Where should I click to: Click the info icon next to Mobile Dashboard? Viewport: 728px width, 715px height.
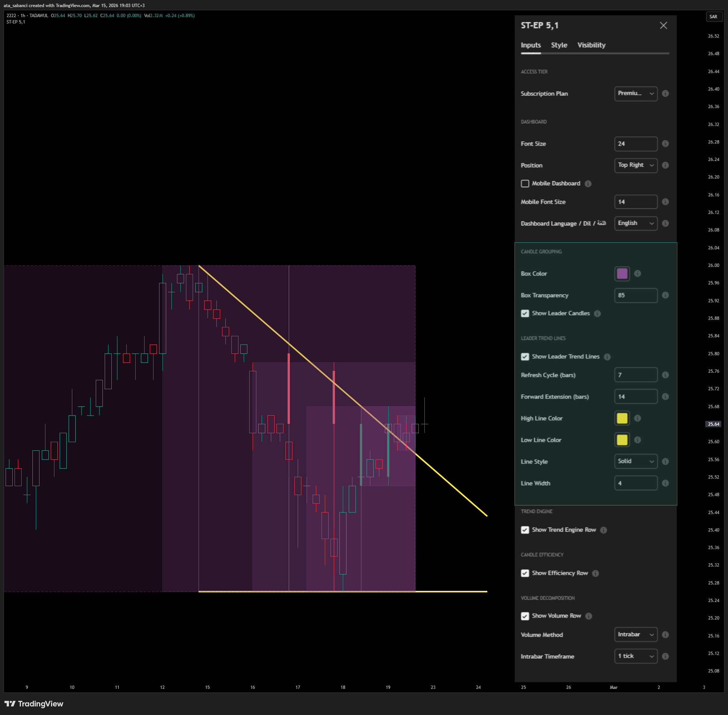click(588, 184)
